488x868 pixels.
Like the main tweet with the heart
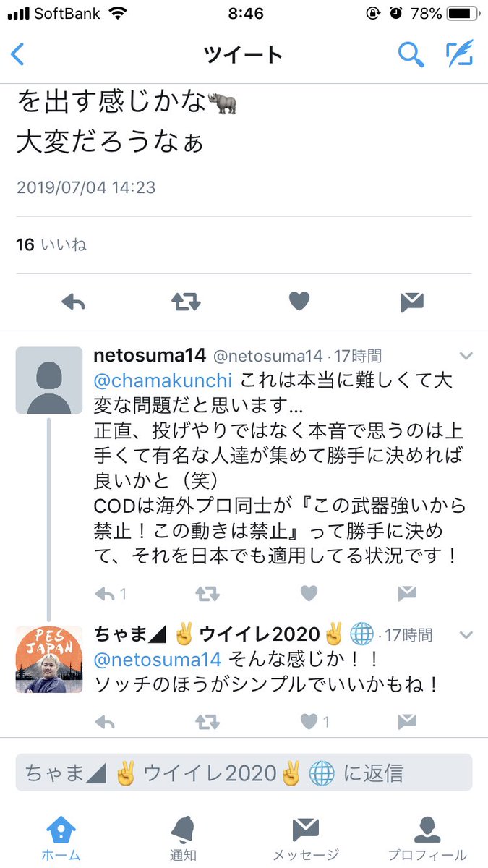click(299, 302)
